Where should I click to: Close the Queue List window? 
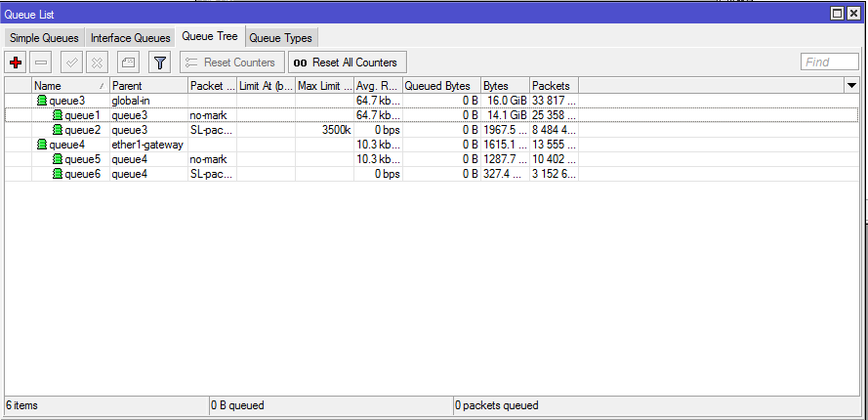pyautogui.click(x=853, y=14)
